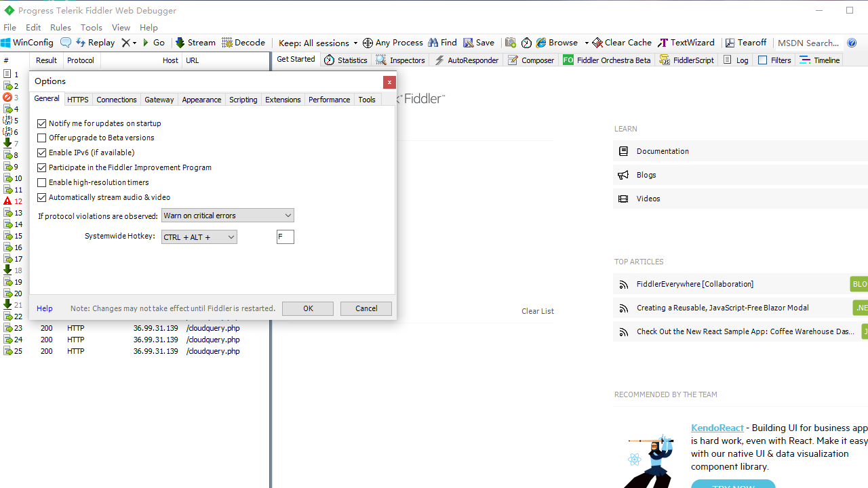
Task: Check Enable high-resolution timers
Action: pos(42,182)
